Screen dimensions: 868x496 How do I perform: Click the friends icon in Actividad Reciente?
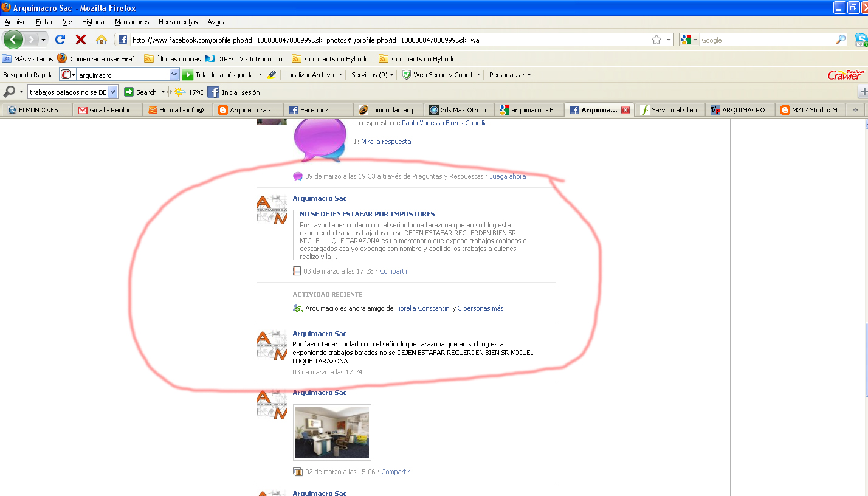pyautogui.click(x=298, y=308)
